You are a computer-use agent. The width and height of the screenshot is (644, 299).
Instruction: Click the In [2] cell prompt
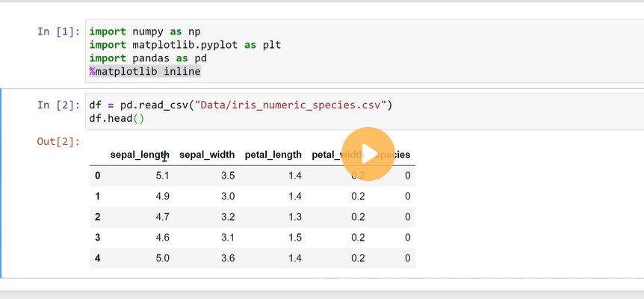click(x=59, y=105)
